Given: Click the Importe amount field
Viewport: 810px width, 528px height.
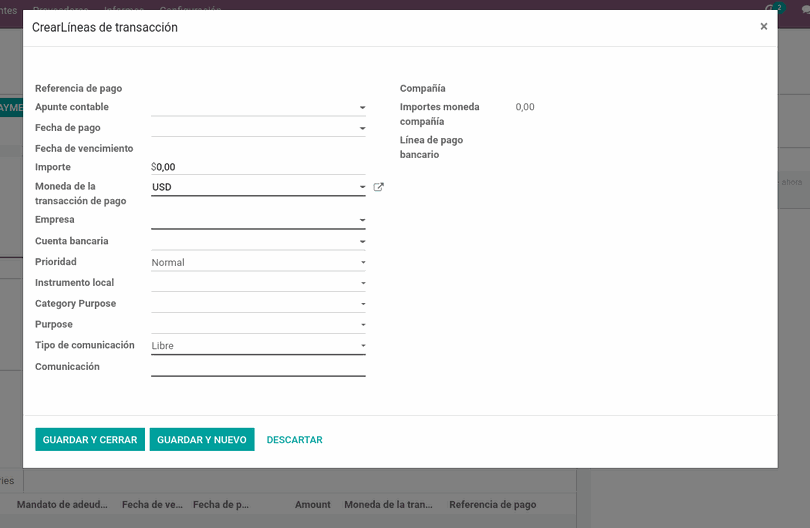Looking at the screenshot, I should (x=260, y=167).
